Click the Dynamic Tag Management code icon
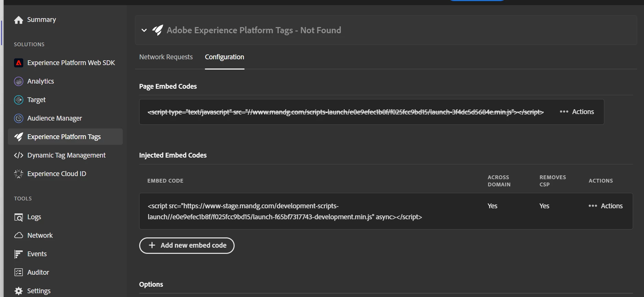Viewport: 644px width, 297px height. point(18,155)
